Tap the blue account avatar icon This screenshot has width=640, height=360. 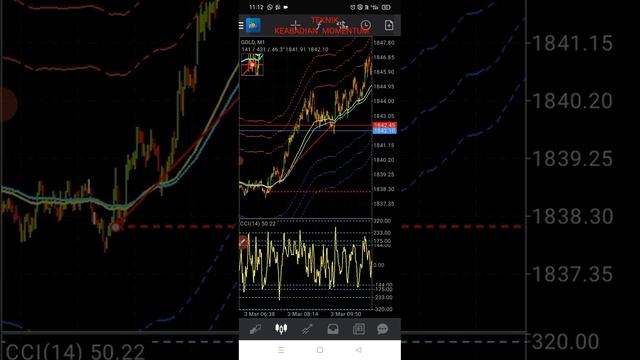[x=253, y=25]
